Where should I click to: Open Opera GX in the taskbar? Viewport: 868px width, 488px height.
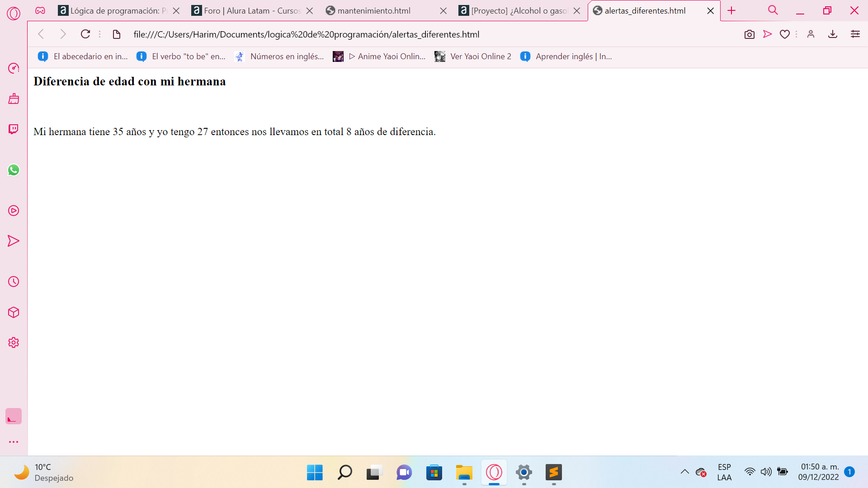[x=494, y=473]
